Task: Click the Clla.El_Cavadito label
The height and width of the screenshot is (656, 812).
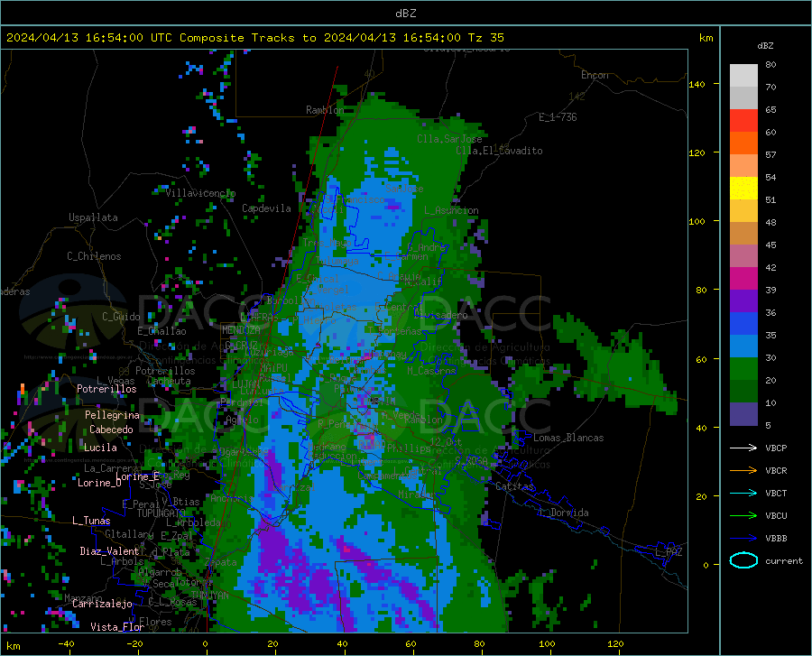Action: 499,151
